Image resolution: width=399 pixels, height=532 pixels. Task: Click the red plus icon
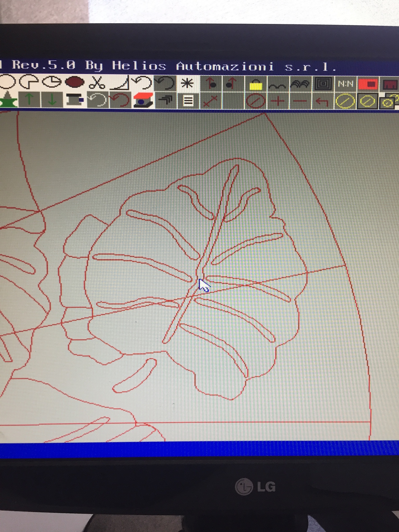(x=278, y=101)
